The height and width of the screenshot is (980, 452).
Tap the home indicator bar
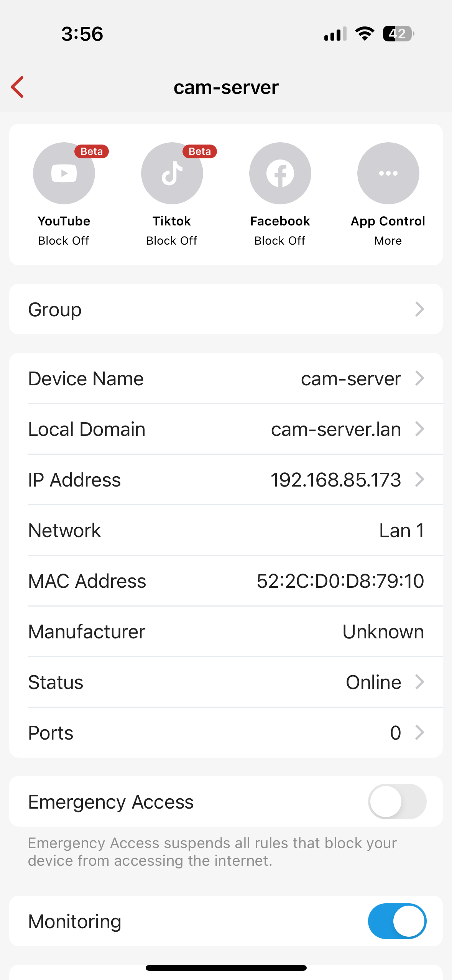[x=226, y=968]
